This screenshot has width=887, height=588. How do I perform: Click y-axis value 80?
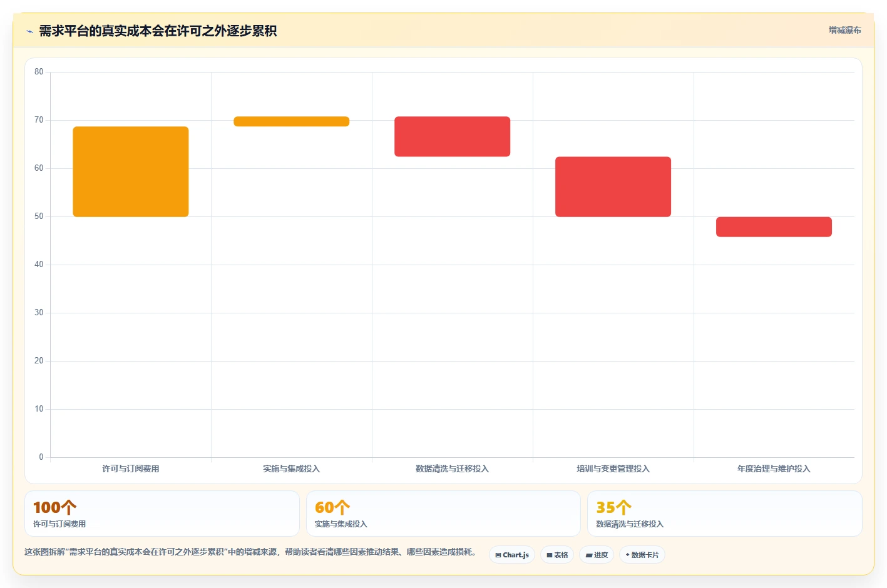pyautogui.click(x=39, y=72)
